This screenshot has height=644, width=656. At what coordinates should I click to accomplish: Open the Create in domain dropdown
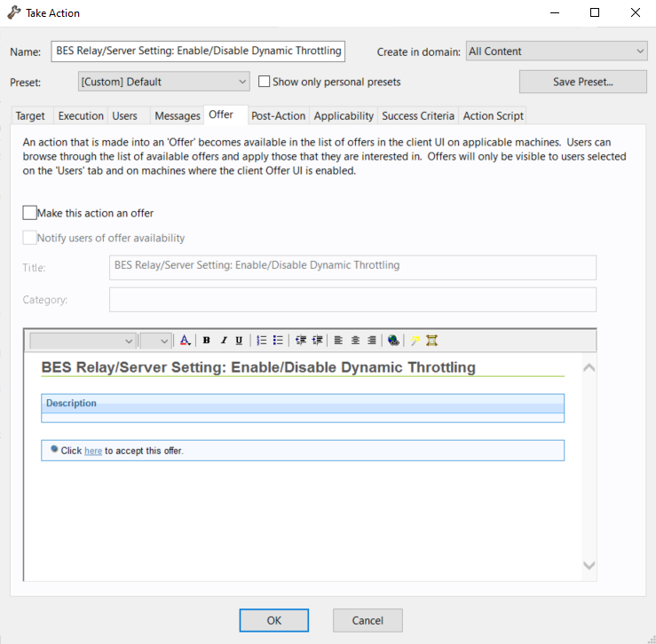coord(557,51)
